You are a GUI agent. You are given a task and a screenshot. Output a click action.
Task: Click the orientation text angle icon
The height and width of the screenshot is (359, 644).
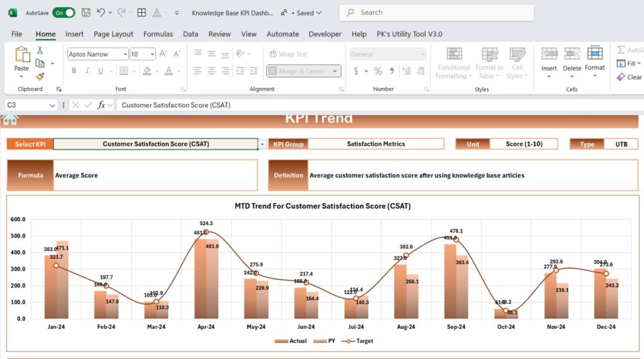240,53
